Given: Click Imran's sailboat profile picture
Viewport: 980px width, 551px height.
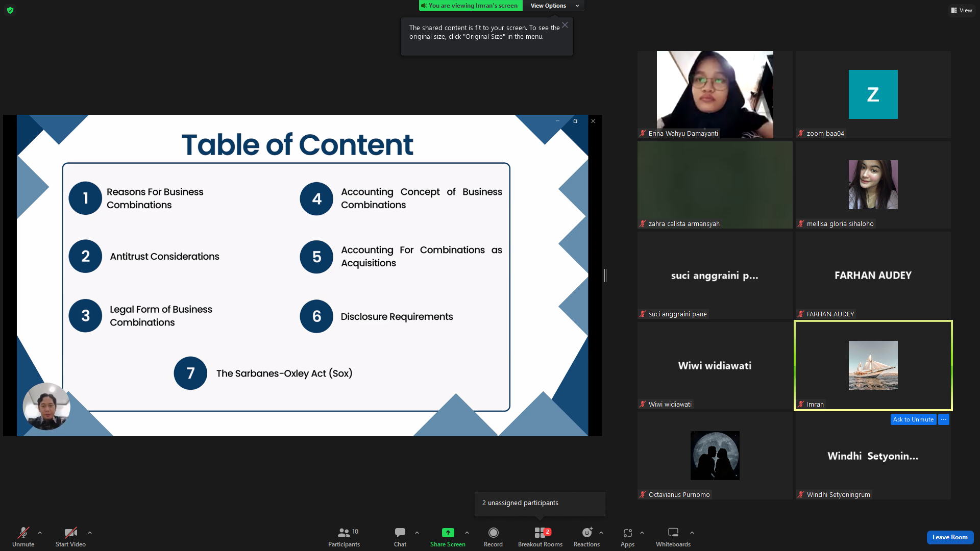Looking at the screenshot, I should pyautogui.click(x=873, y=365).
